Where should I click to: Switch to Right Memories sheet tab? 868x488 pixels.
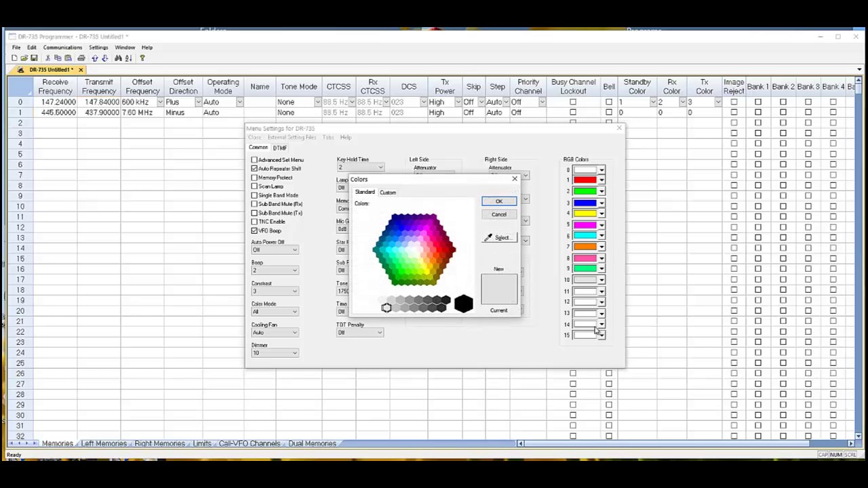(x=159, y=443)
